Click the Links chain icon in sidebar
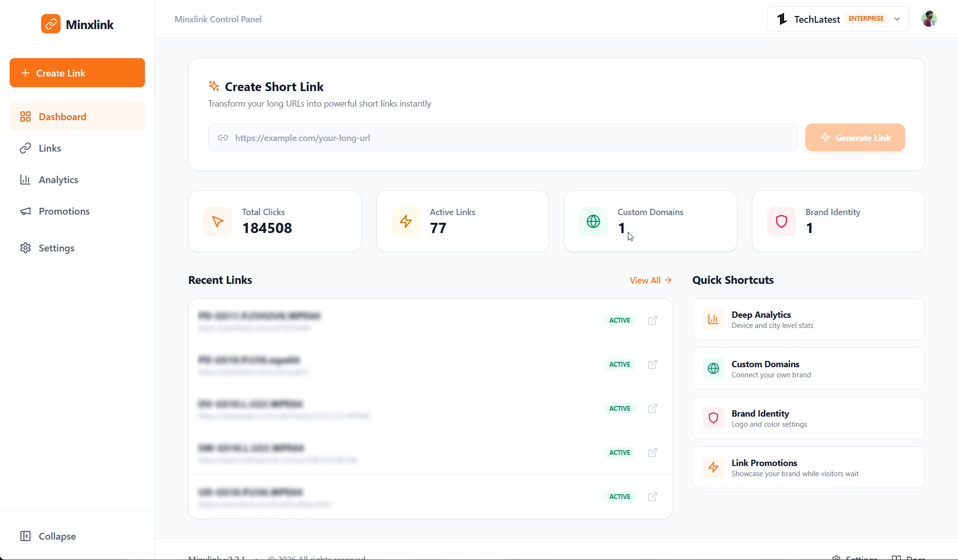958x560 pixels. click(x=25, y=148)
